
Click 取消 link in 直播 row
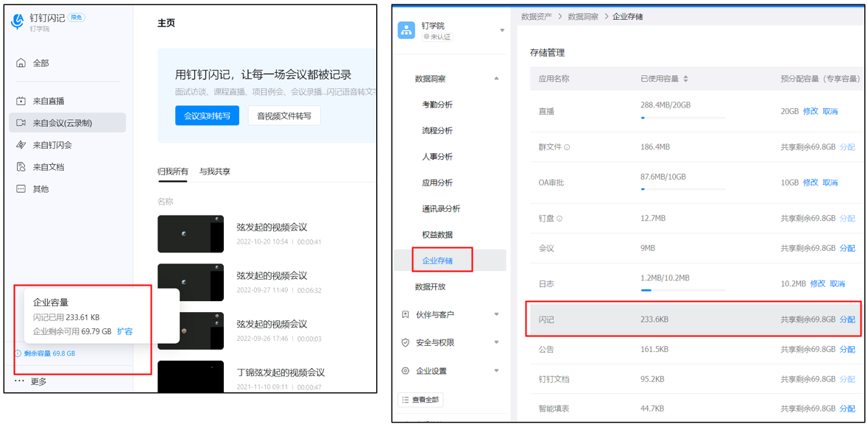(830, 111)
